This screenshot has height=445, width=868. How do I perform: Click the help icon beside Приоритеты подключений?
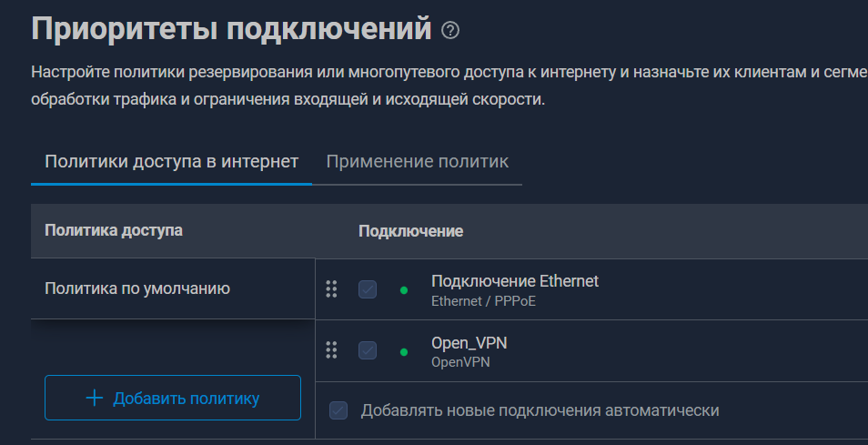coord(450,31)
